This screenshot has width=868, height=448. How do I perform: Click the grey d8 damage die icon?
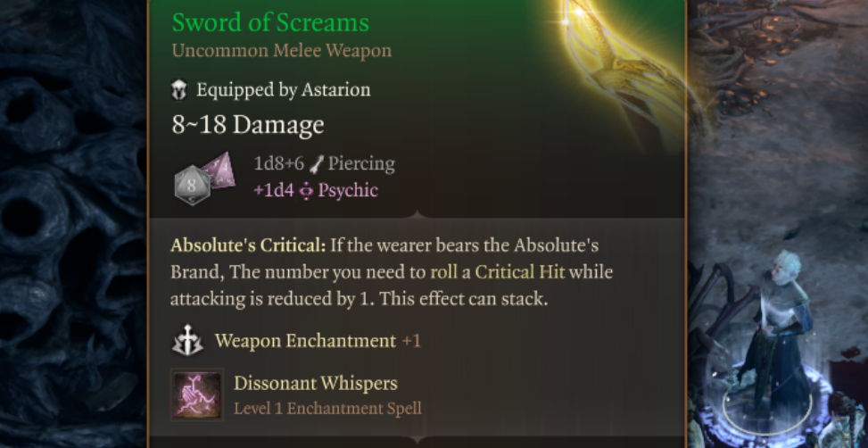191,183
